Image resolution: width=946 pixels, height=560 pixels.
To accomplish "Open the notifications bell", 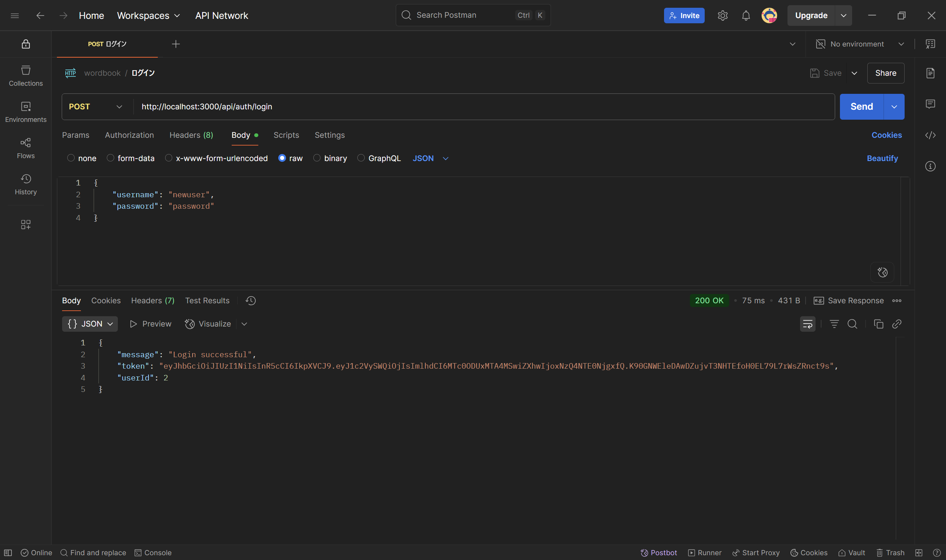I will (x=746, y=16).
